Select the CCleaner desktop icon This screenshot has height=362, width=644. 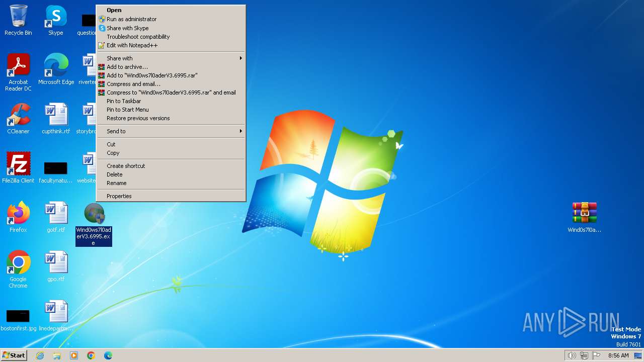[x=18, y=119]
